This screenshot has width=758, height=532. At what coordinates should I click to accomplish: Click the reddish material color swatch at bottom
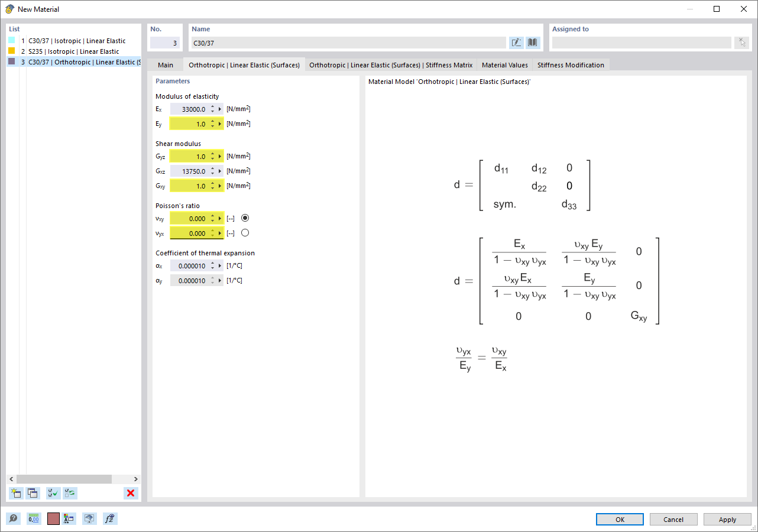[53, 518]
